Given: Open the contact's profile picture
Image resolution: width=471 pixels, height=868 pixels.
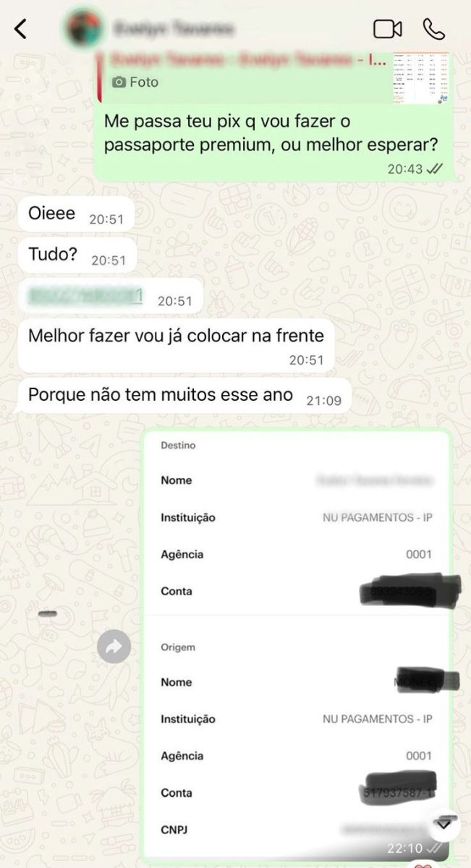Looking at the screenshot, I should 84,29.
